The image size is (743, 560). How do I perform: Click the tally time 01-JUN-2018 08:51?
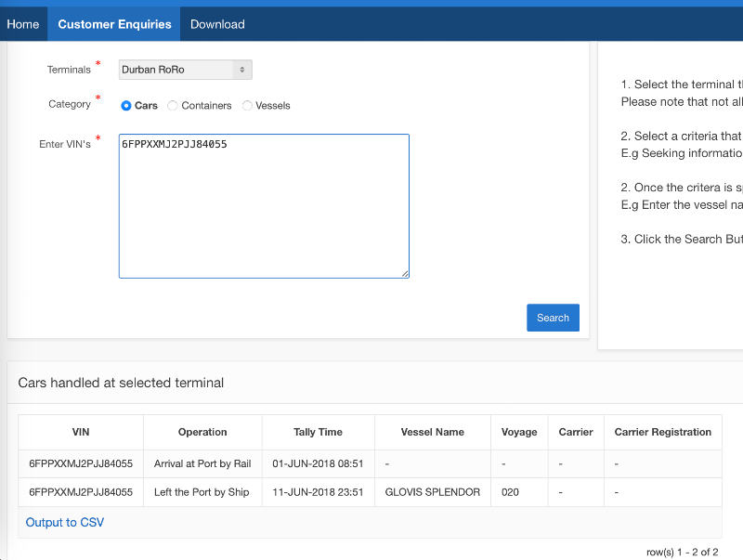tap(318, 463)
